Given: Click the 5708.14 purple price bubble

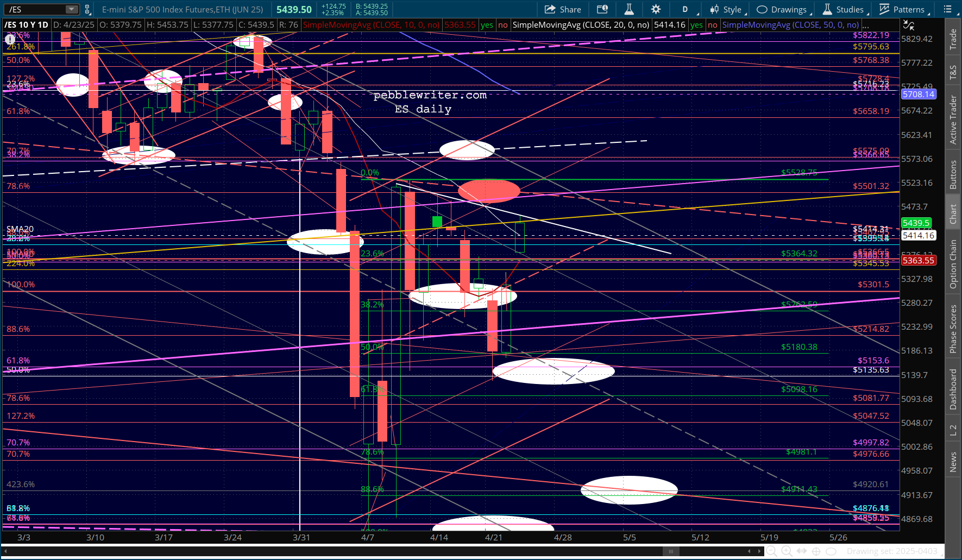Looking at the screenshot, I should [919, 94].
